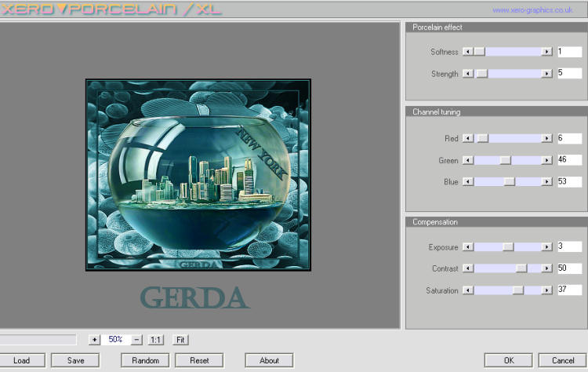Click the Exposure value field
This screenshot has width=588, height=372.
tap(570, 246)
